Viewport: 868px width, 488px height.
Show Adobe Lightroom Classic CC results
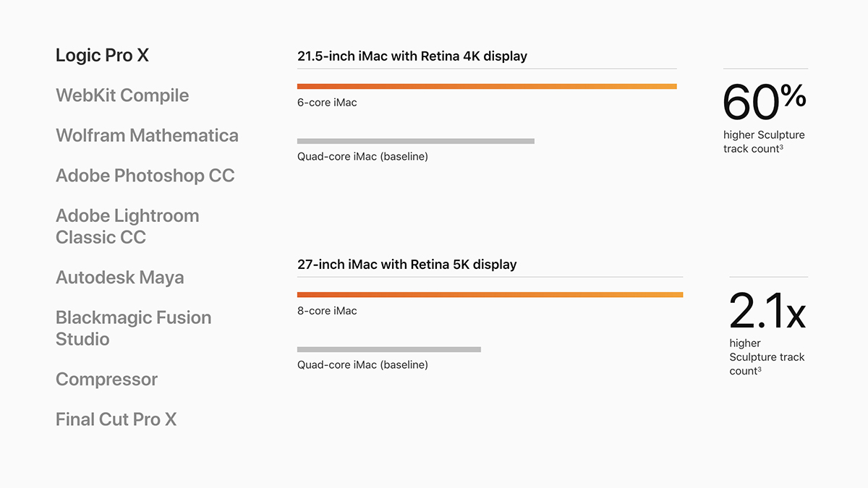point(127,226)
